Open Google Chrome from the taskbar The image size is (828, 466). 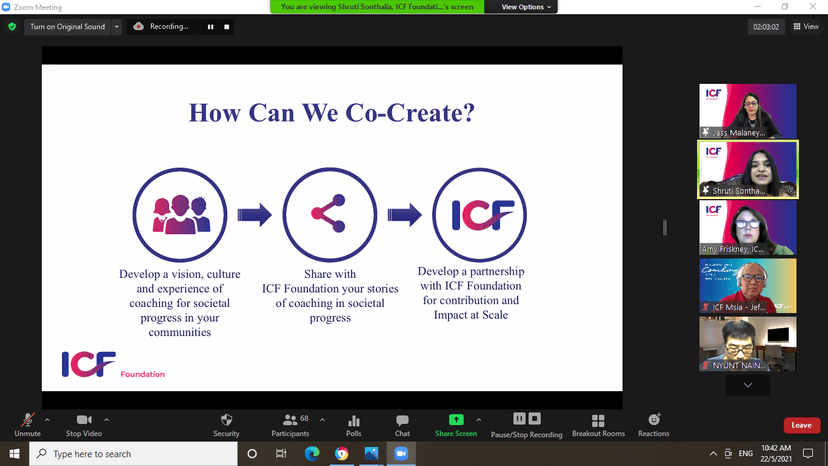click(342, 454)
